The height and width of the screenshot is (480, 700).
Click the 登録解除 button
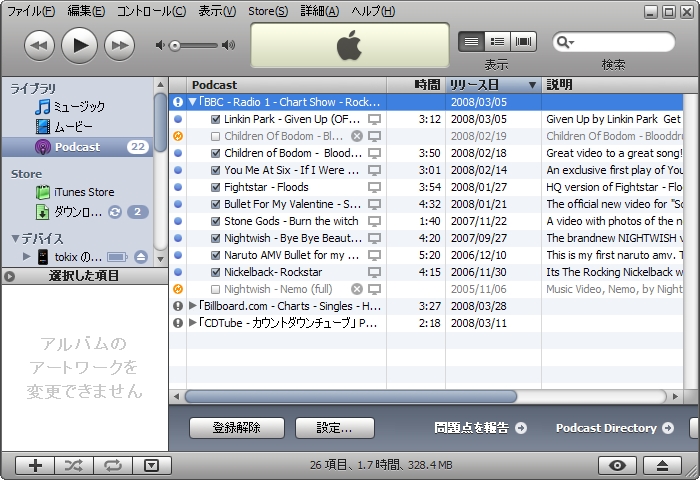pyautogui.click(x=237, y=428)
